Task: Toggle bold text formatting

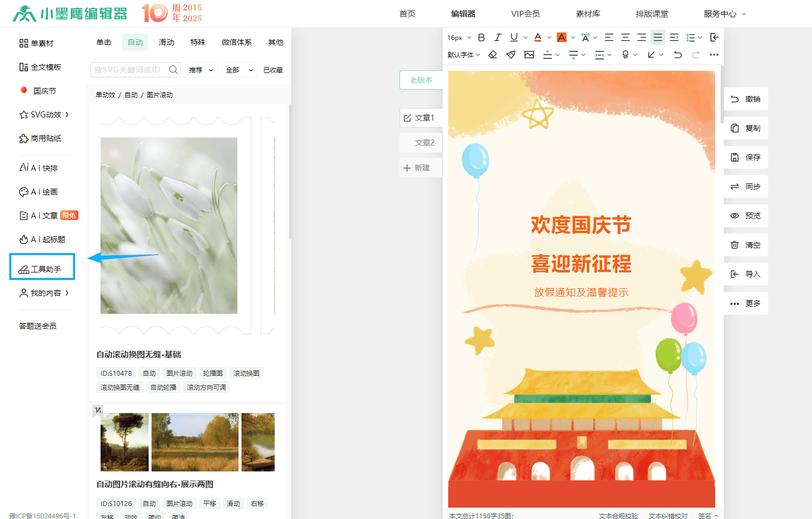Action: [x=481, y=37]
